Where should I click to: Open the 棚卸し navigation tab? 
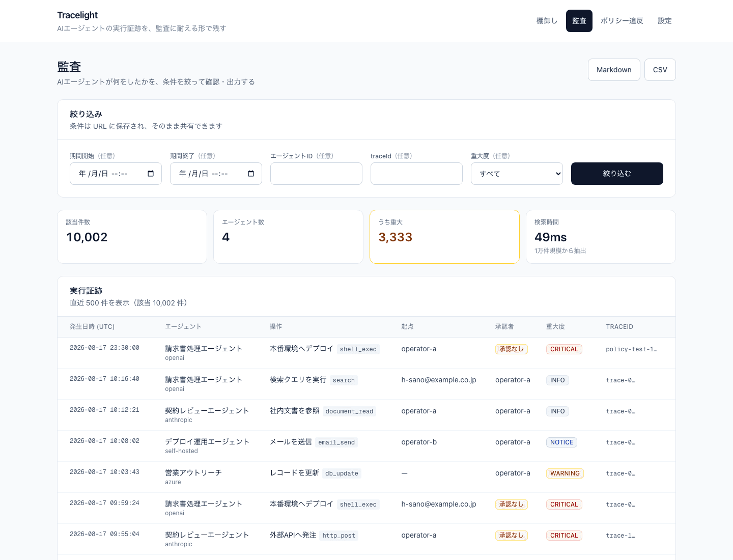(547, 21)
